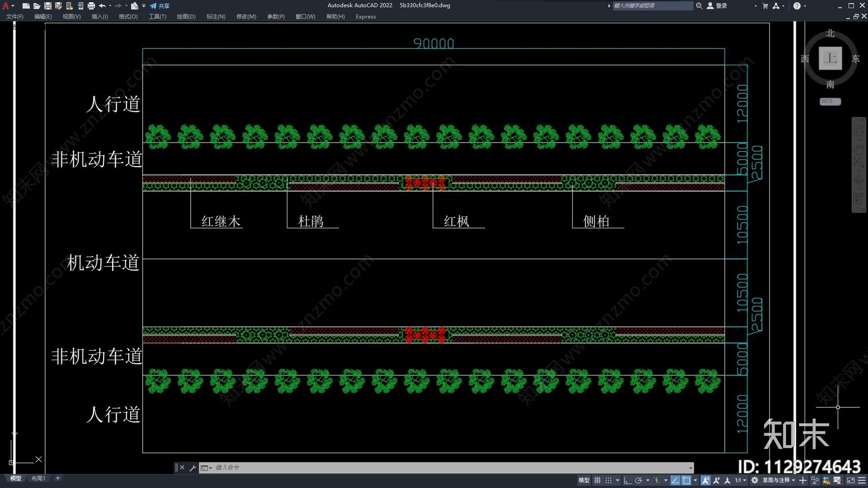Image resolution: width=868 pixels, height=488 pixels.
Task: Click the 上 face of the ViewCube
Action: (830, 58)
